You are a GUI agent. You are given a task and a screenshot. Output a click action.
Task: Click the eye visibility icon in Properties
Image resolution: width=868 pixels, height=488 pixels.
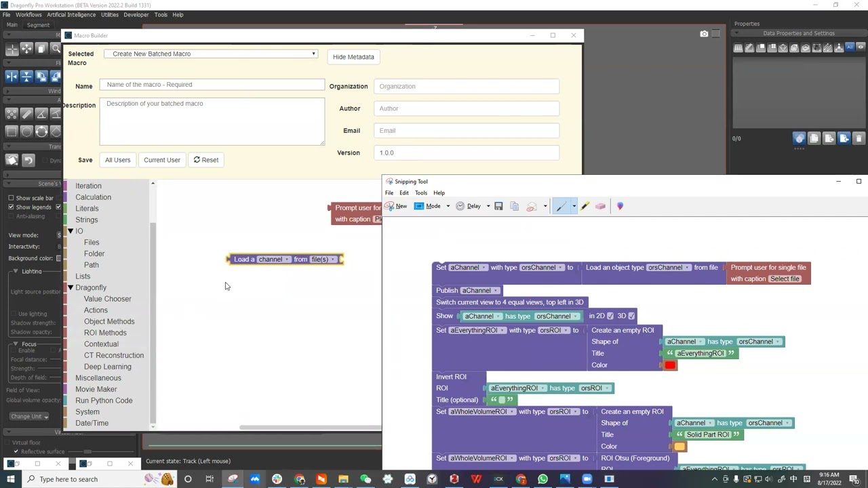pos(861,47)
